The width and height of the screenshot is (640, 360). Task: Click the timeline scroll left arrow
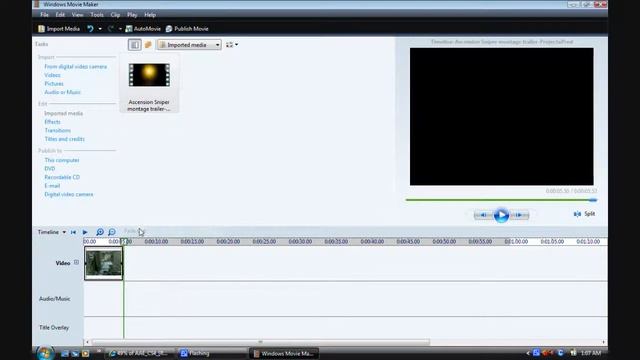click(x=87, y=342)
